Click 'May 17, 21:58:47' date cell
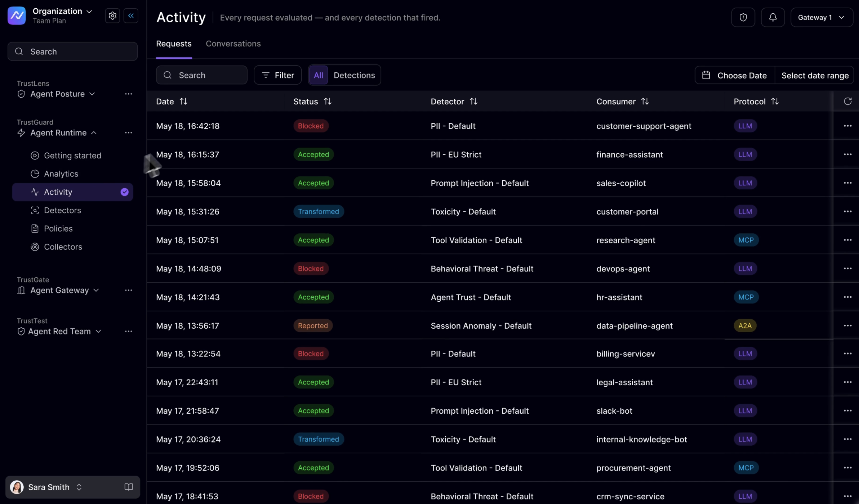 [x=187, y=411]
